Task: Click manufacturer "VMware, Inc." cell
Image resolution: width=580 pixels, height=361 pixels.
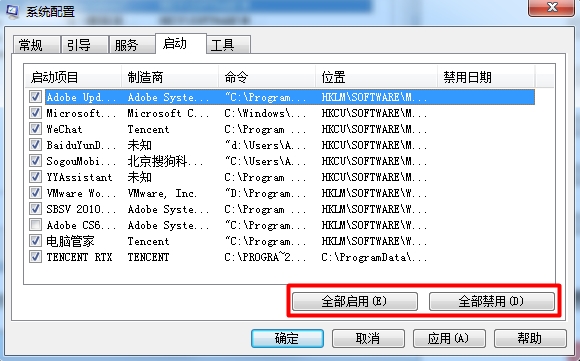Action: tap(162, 193)
